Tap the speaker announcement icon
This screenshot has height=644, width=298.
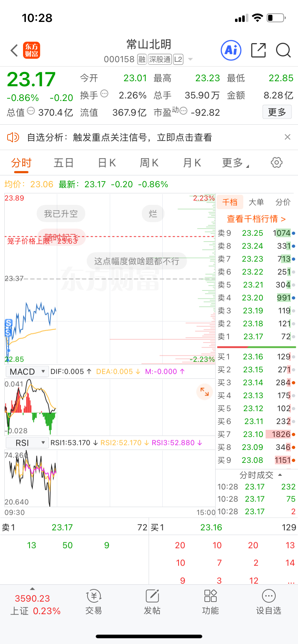click(x=13, y=137)
